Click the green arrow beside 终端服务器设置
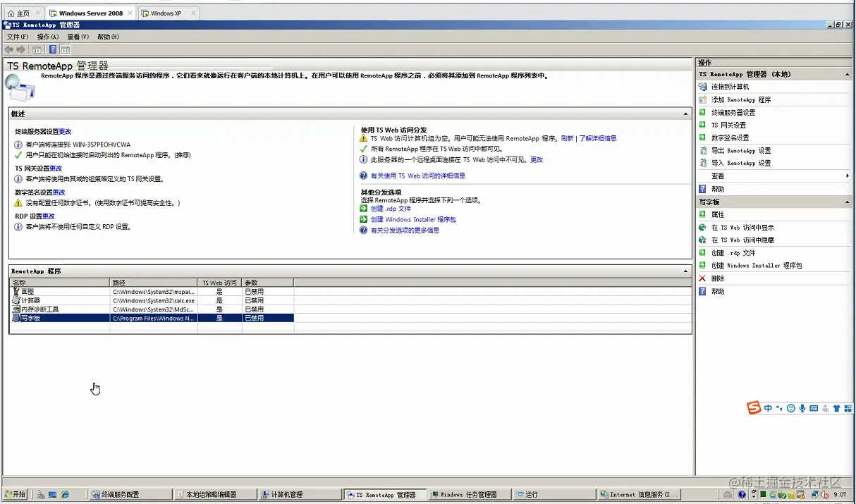The height and width of the screenshot is (504, 856). 702,112
